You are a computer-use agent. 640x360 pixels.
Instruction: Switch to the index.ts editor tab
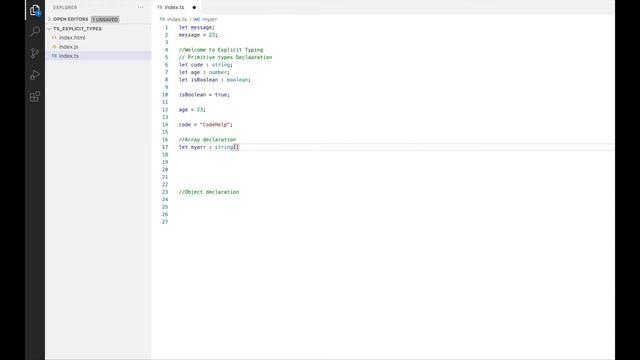[x=174, y=7]
